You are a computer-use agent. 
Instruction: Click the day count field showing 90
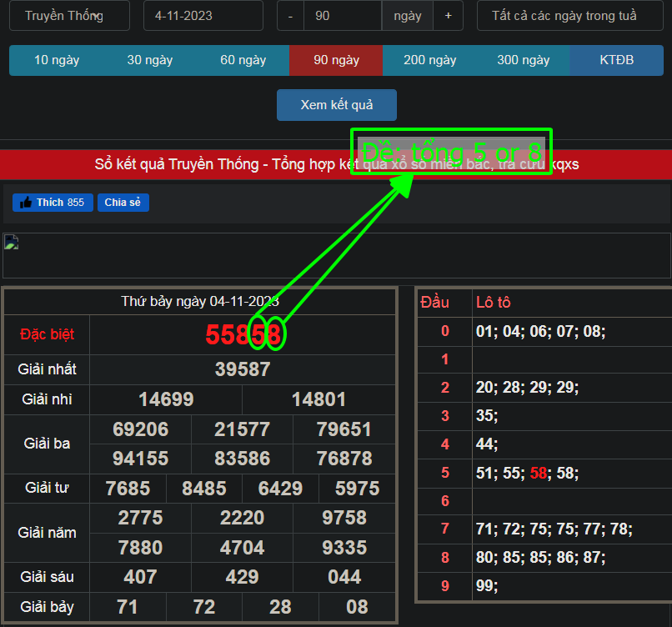342,16
